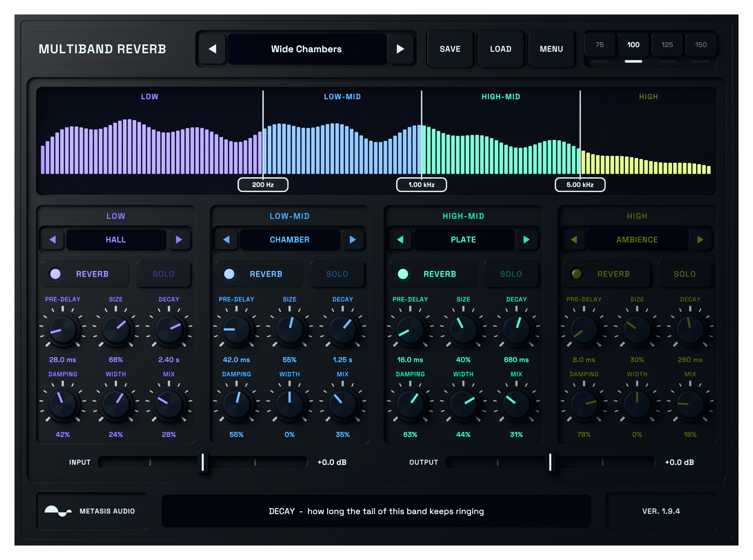
Task: Set UI scale to 125
Action: (x=667, y=45)
